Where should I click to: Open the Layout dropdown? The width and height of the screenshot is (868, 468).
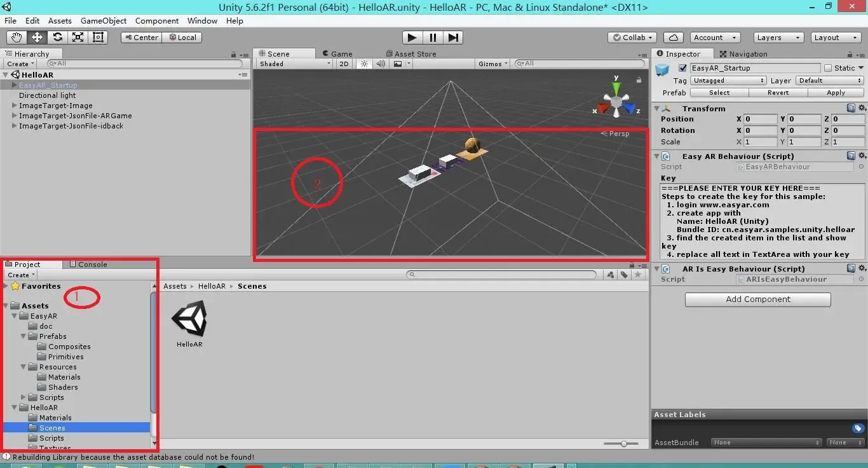pyautogui.click(x=836, y=38)
